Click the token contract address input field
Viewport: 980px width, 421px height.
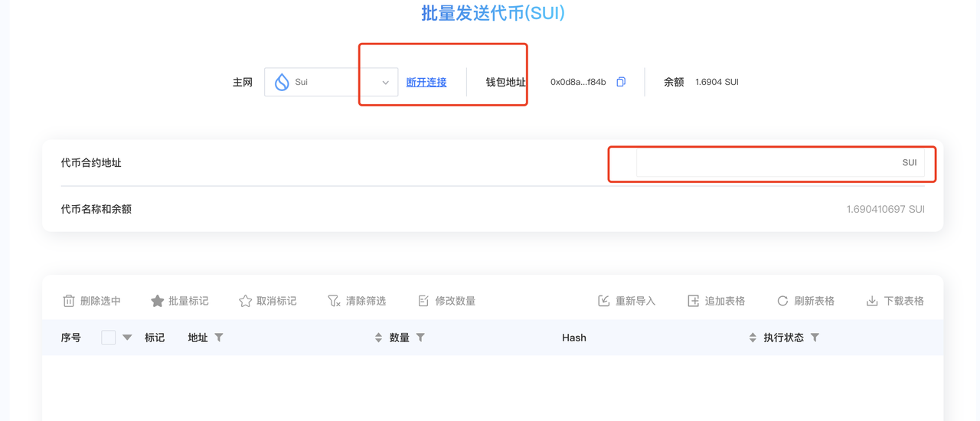tap(780, 162)
